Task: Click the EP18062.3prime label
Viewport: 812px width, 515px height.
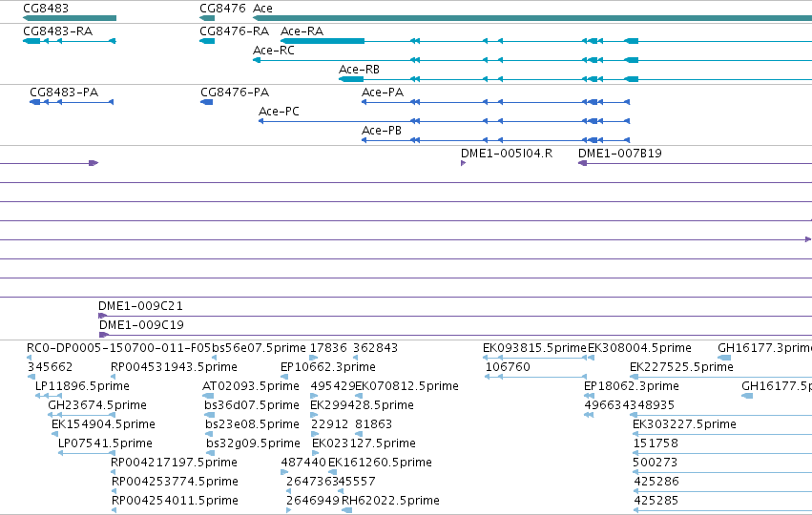Action: coord(632,386)
